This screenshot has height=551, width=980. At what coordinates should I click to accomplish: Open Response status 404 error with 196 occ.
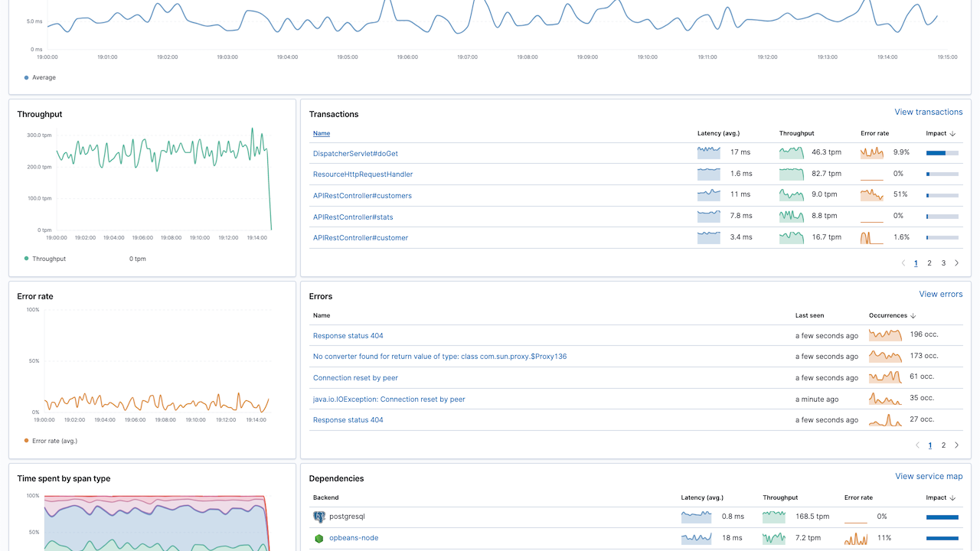[348, 336]
